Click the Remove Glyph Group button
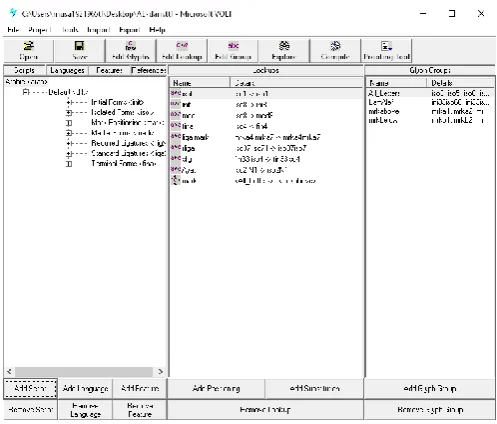Screen dimensions: 497x424 [x=430, y=409]
